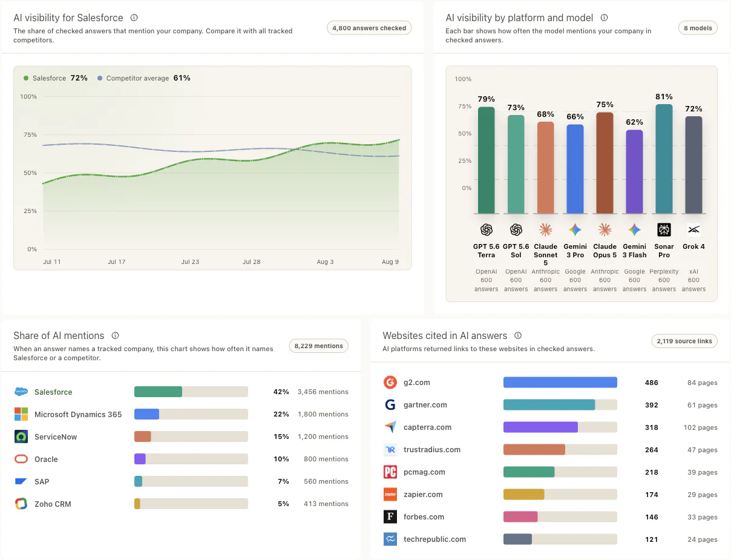Click the pcmag.com favicon

pyautogui.click(x=390, y=472)
